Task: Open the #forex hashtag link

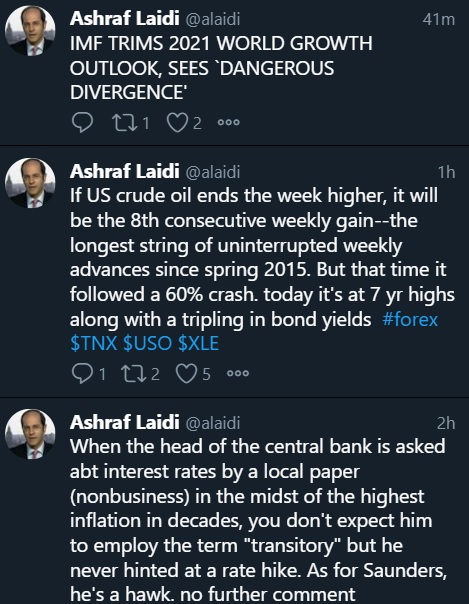Action: pos(410,319)
